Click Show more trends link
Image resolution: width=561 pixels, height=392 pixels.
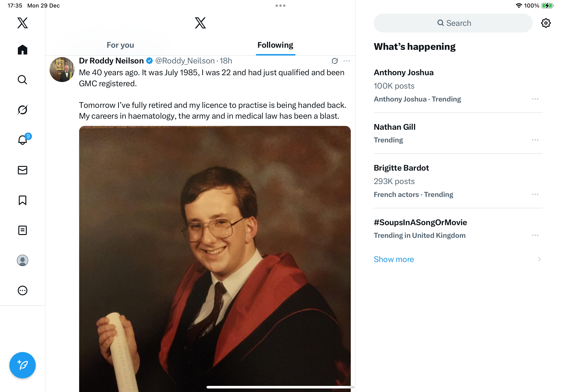click(394, 259)
